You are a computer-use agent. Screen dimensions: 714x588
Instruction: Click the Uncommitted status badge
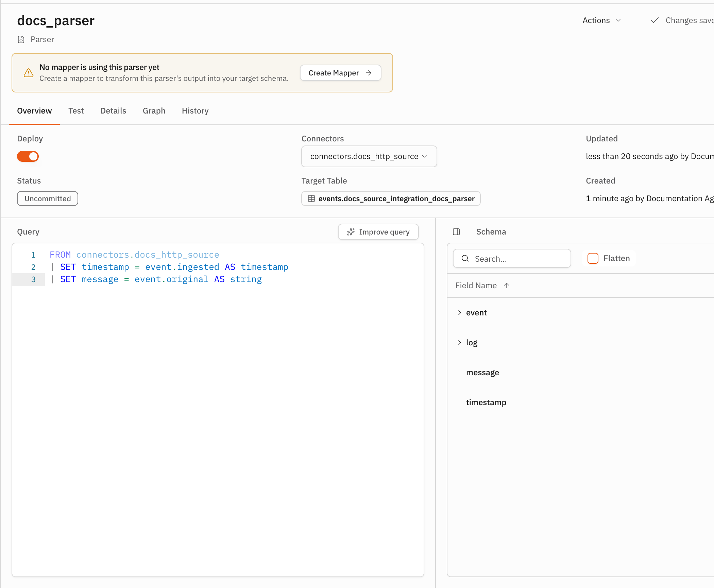[x=48, y=198]
